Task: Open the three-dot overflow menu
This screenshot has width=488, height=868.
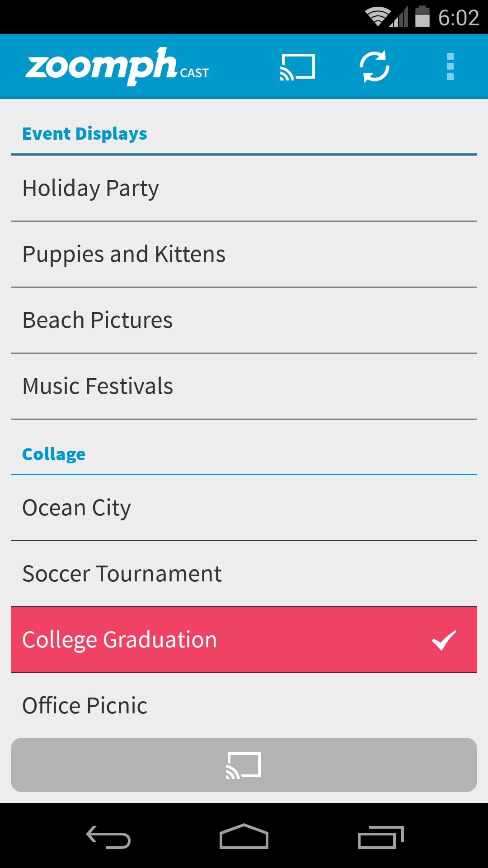Action: (x=450, y=67)
